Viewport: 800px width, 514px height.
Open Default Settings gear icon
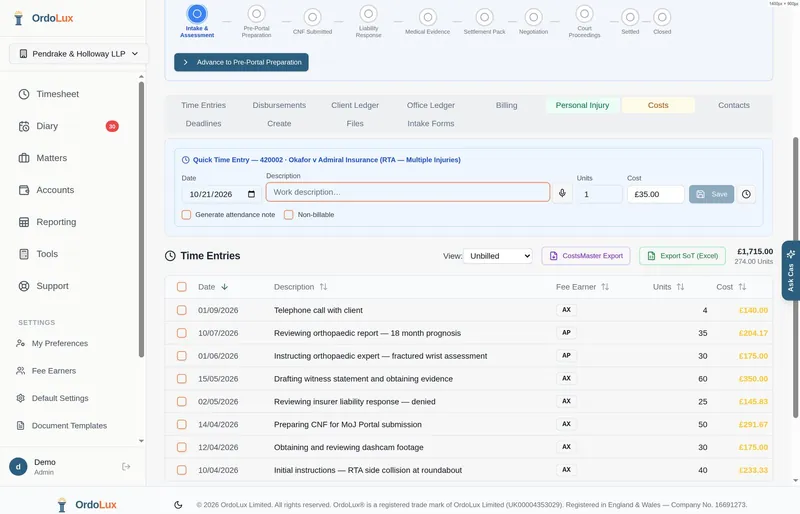point(20,398)
